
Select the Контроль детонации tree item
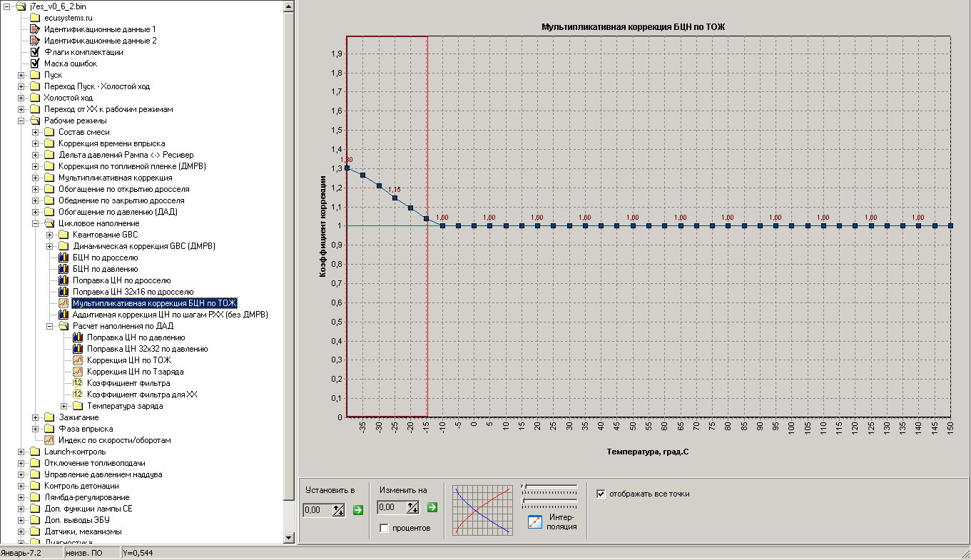tap(81, 486)
